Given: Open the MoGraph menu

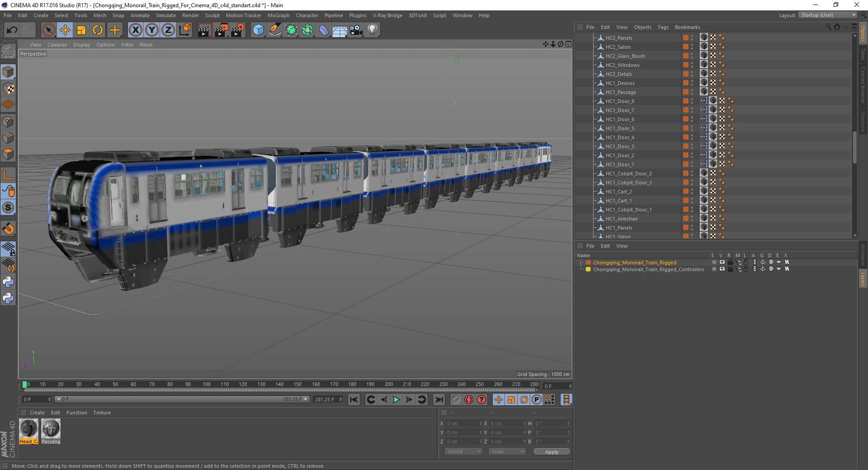Looking at the screenshot, I should (278, 15).
